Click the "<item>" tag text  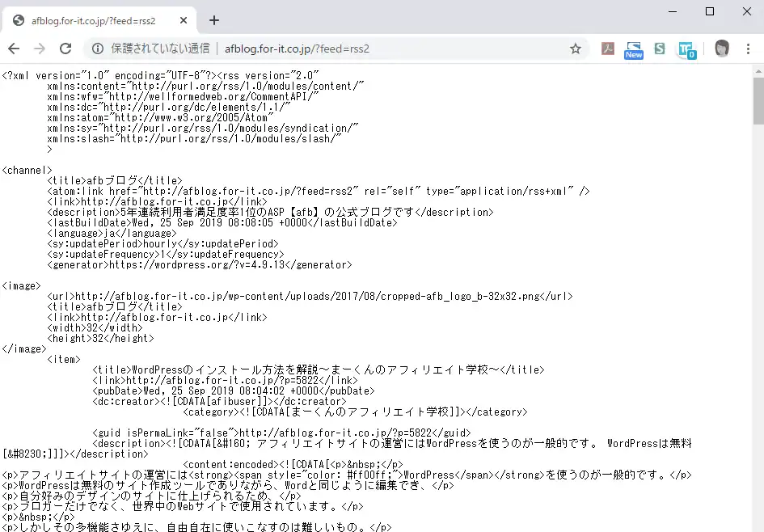click(x=64, y=360)
